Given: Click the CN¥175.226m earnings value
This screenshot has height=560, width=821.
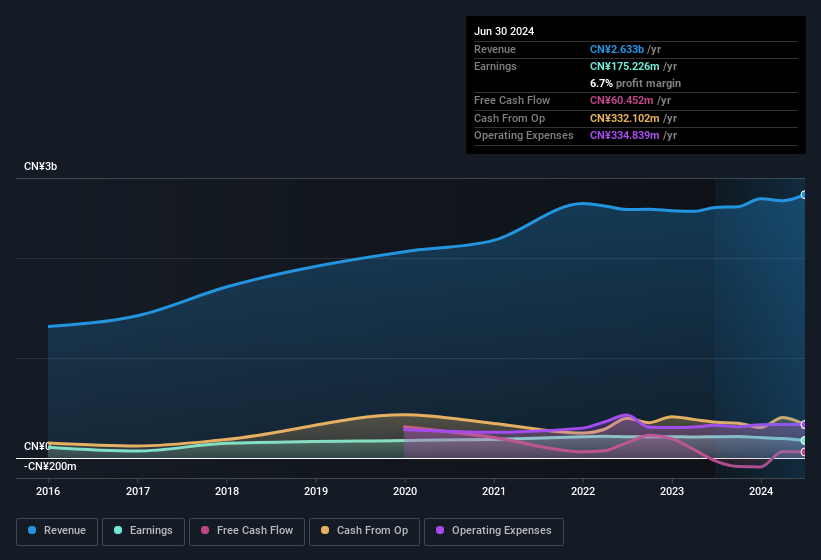Looking at the screenshot, I should 623,66.
